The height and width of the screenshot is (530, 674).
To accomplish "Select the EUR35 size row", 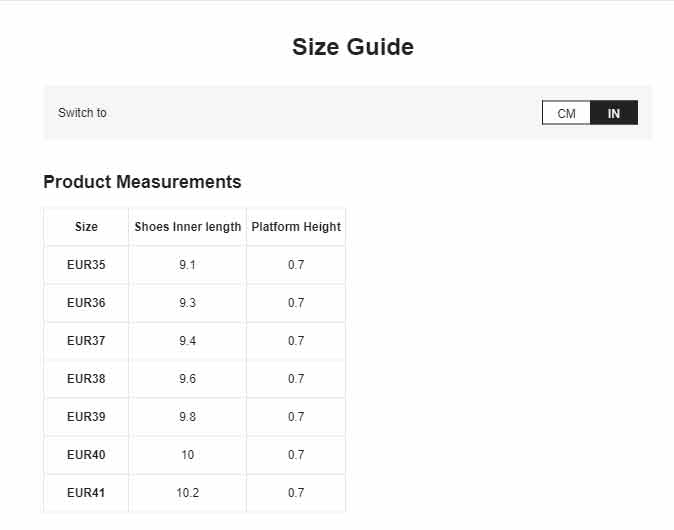I will pyautogui.click(x=195, y=265).
